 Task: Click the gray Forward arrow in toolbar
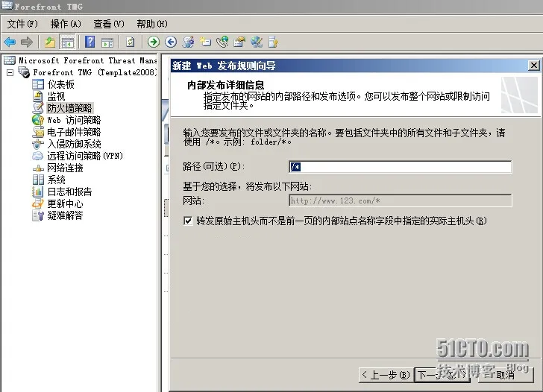(x=27, y=42)
